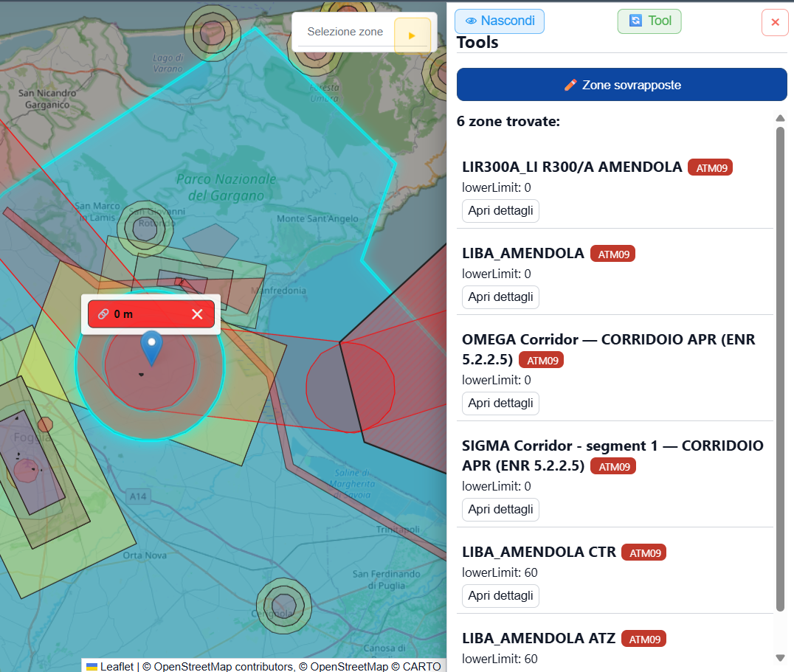794x672 pixels.
Task: Click the blue location pin marker
Action: tap(151, 348)
